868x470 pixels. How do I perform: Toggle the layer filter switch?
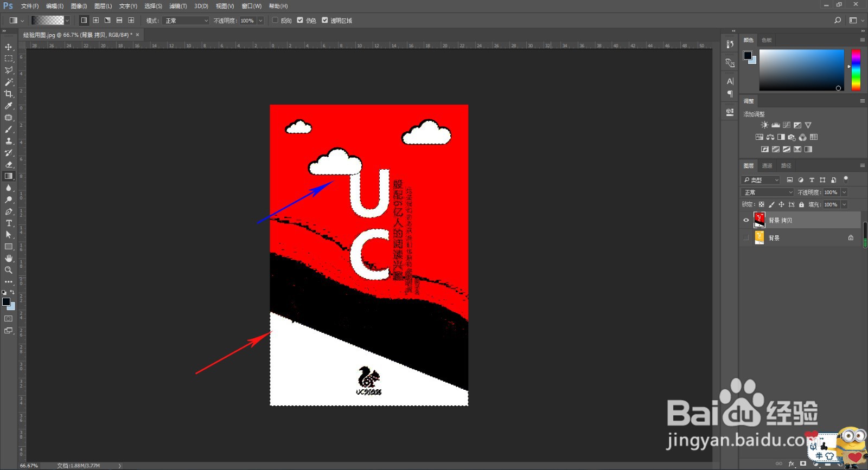tap(846, 179)
